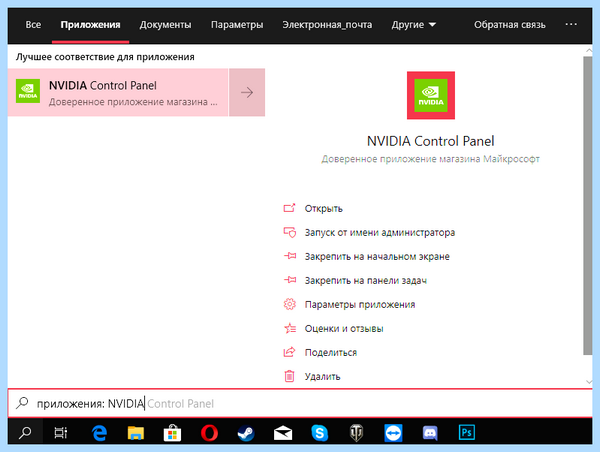This screenshot has height=452, width=600.
Task: Click Доверенное приложение магазина Майкрософт subtitle in preview
Action: pyautogui.click(x=430, y=159)
